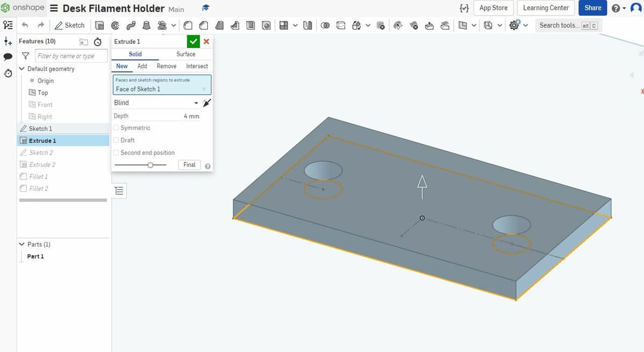644x352 pixels.
Task: Open the comments speech bubble panel
Action: pyautogui.click(x=8, y=56)
